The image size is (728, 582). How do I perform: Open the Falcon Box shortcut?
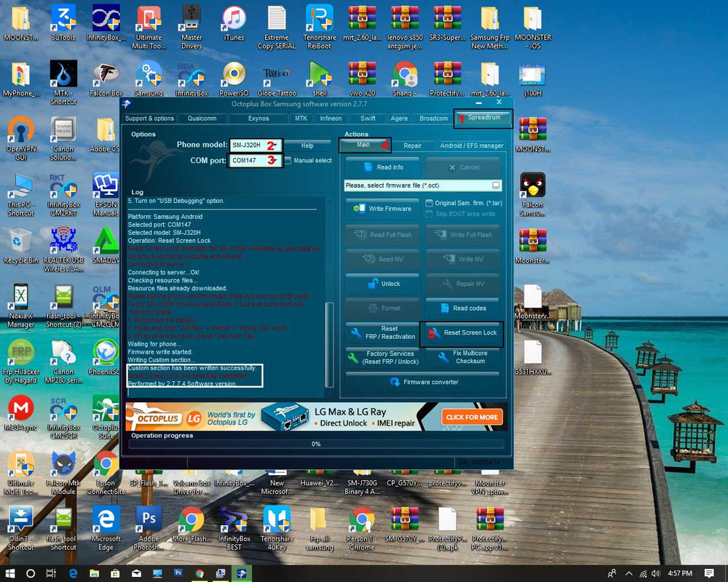coord(106,79)
